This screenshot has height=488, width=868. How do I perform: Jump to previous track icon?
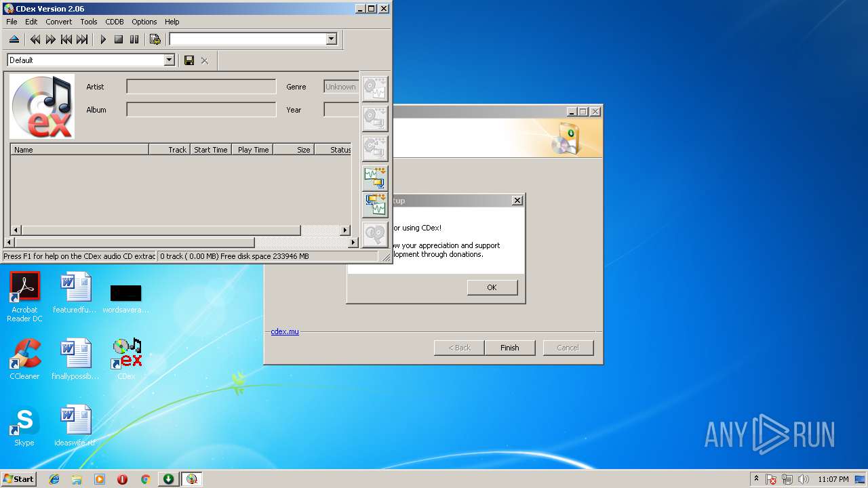pyautogui.click(x=66, y=39)
